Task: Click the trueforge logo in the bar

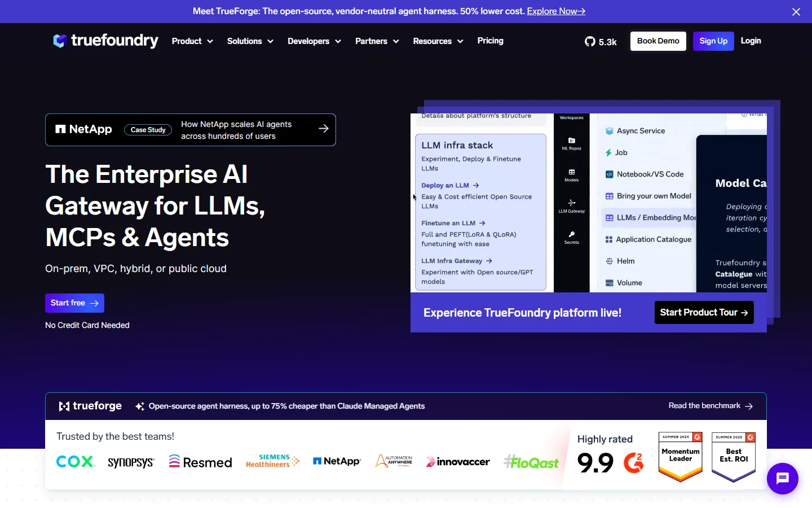Action: [90, 406]
